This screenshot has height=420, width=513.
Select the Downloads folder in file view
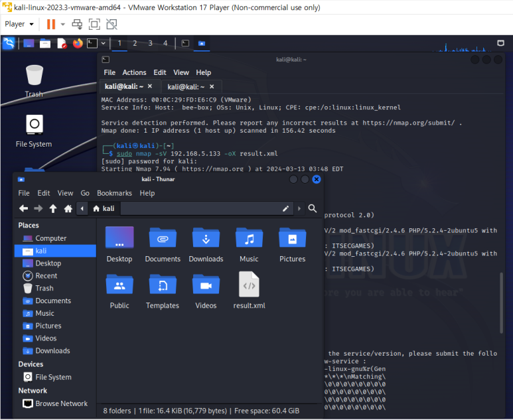[x=206, y=244]
